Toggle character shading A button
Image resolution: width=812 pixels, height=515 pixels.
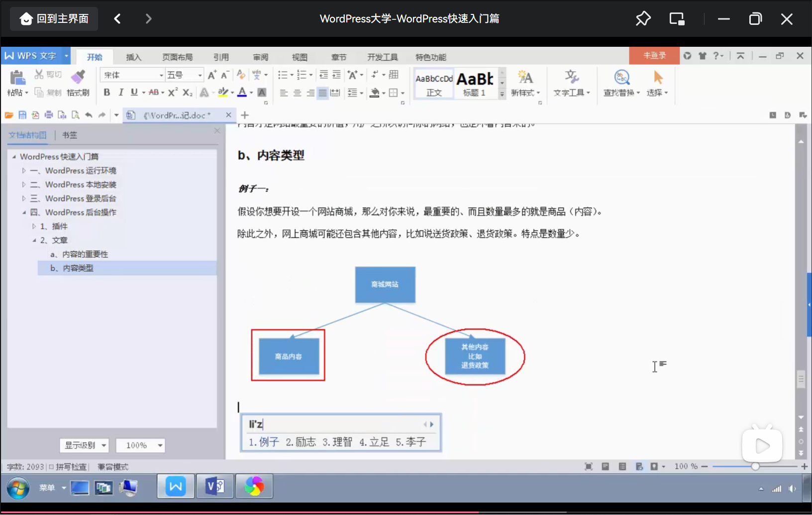pos(262,92)
